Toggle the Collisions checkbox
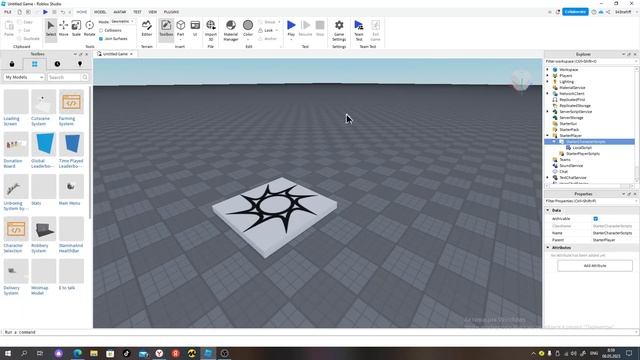 coord(101,30)
